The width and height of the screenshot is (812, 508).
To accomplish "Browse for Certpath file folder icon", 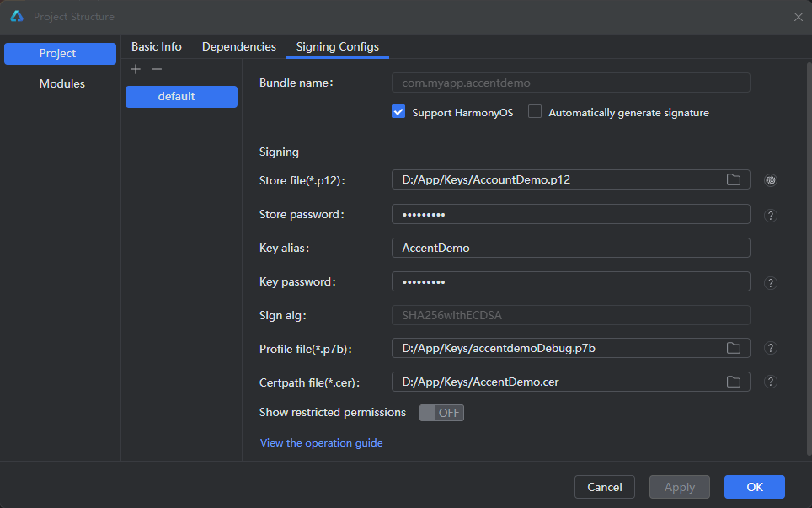I will (x=734, y=382).
